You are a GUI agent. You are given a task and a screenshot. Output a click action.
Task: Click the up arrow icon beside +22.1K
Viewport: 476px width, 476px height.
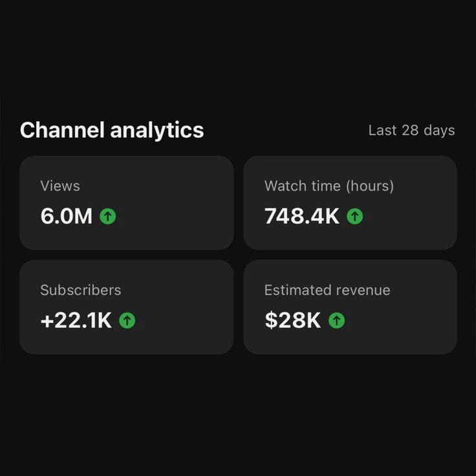pyautogui.click(x=127, y=320)
